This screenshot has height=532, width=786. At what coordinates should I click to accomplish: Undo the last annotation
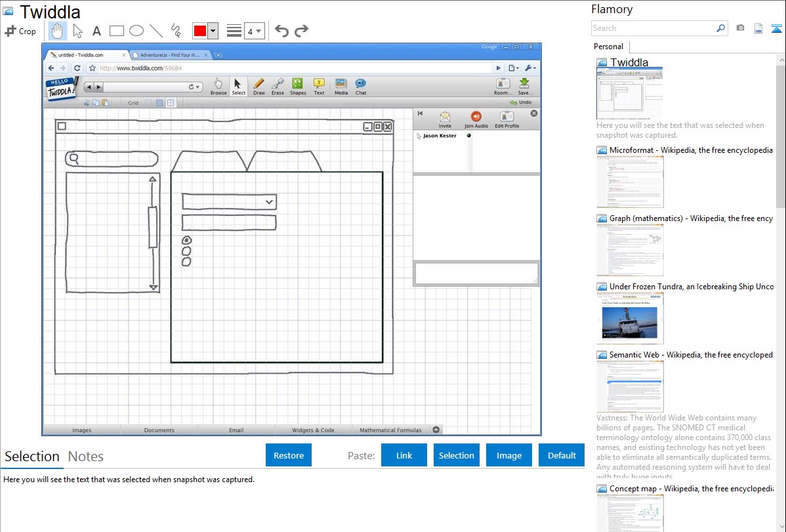(x=281, y=31)
